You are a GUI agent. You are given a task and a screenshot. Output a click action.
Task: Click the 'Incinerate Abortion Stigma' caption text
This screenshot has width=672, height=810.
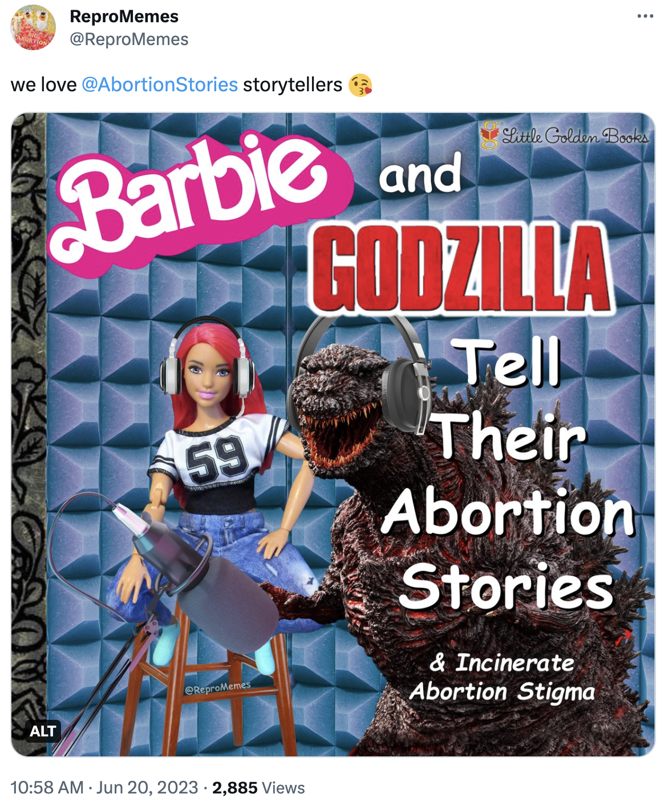(503, 678)
